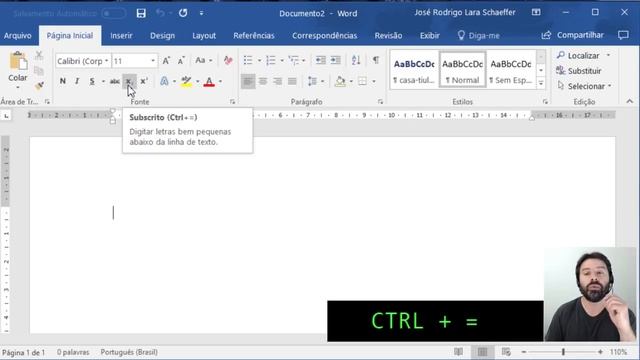Click the increase indent icon
The image size is (640, 360).
pos(336,60)
